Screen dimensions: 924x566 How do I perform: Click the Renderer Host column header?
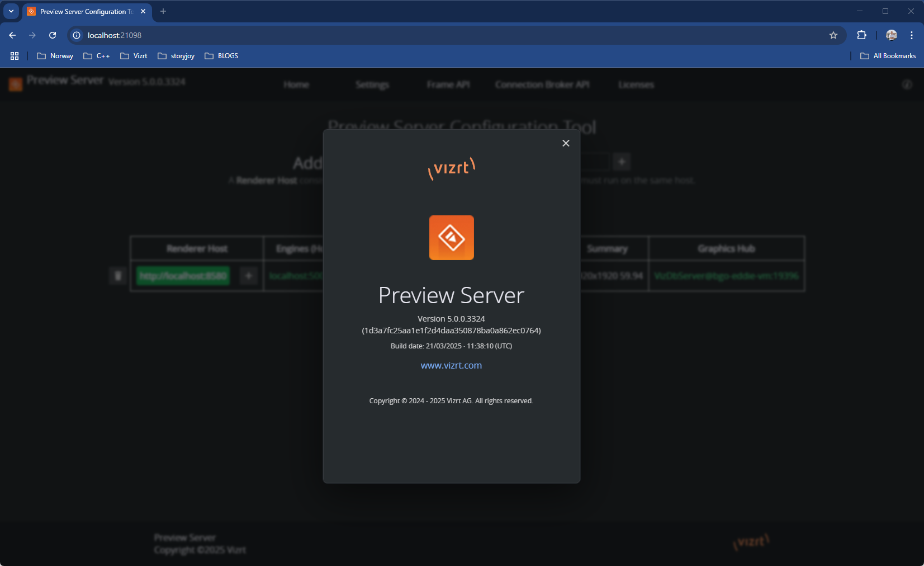tap(197, 248)
